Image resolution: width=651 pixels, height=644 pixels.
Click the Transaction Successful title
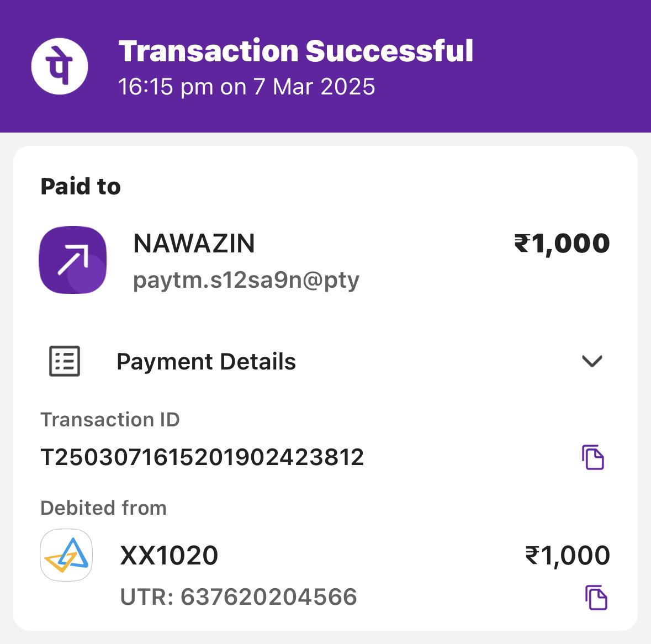point(296,51)
